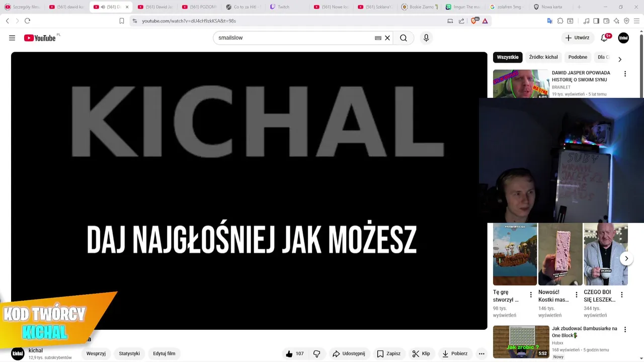Open kichal channel name link

pyautogui.click(x=36, y=350)
